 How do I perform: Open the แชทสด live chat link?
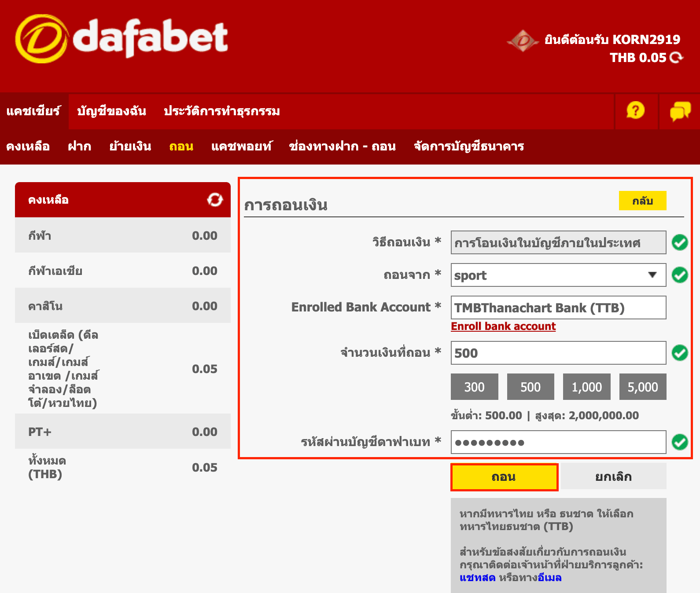coord(477,578)
